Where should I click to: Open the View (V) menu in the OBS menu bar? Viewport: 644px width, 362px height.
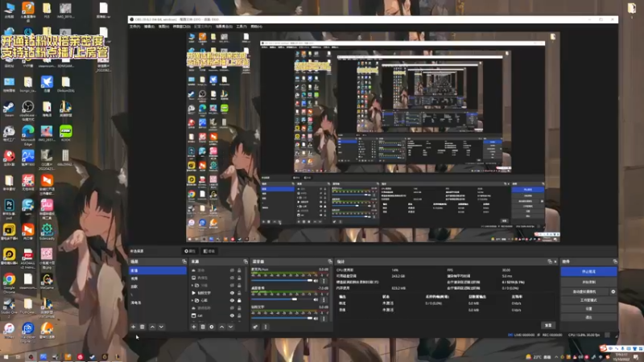(163, 27)
